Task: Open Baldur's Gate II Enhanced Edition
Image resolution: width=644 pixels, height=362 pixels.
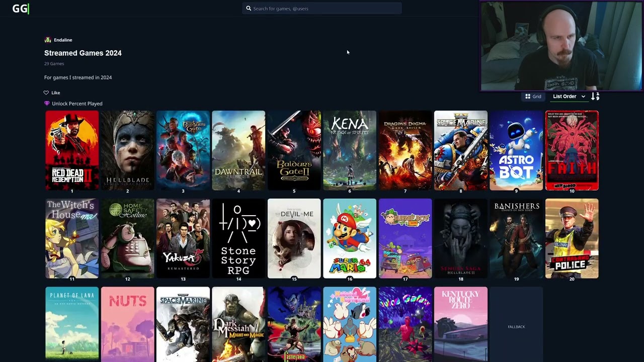Action: tap(294, 150)
